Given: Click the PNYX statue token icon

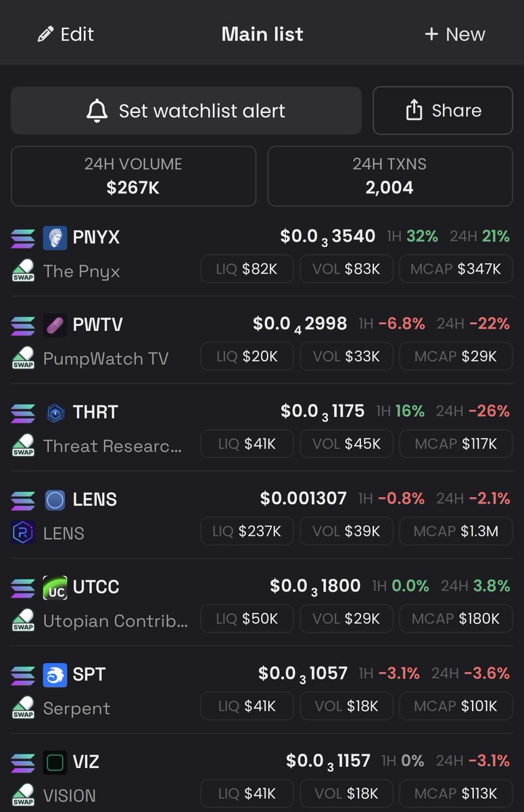Looking at the screenshot, I should [55, 238].
